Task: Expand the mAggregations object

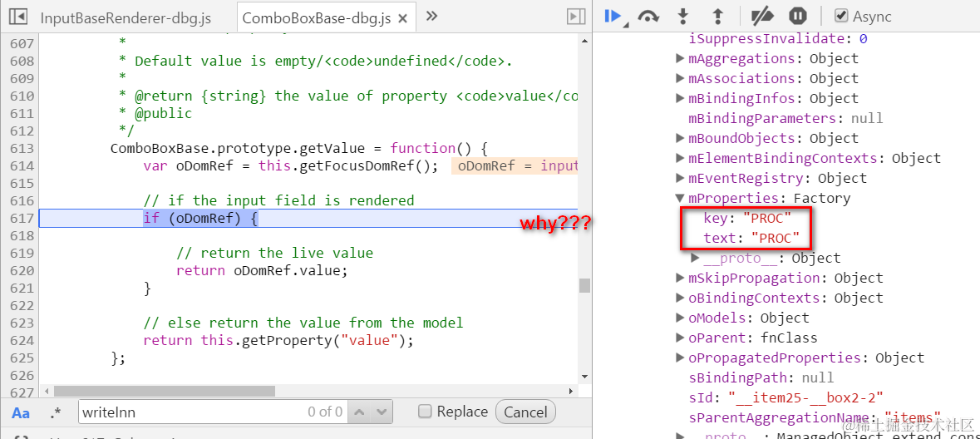Action: [681, 59]
